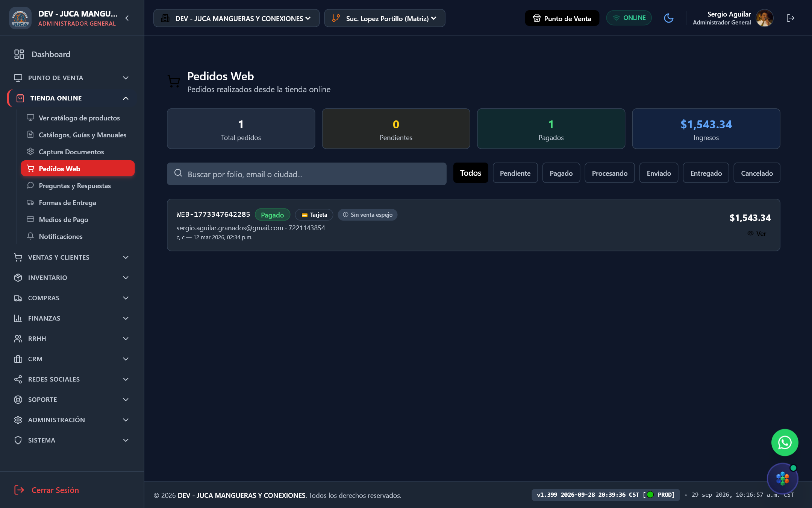The image size is (812, 508).
Task: Filter orders by Pendiente
Action: coord(515,173)
